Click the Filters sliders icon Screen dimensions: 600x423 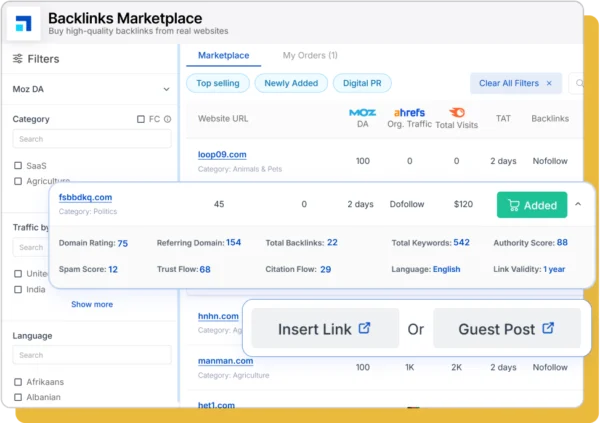[18, 59]
